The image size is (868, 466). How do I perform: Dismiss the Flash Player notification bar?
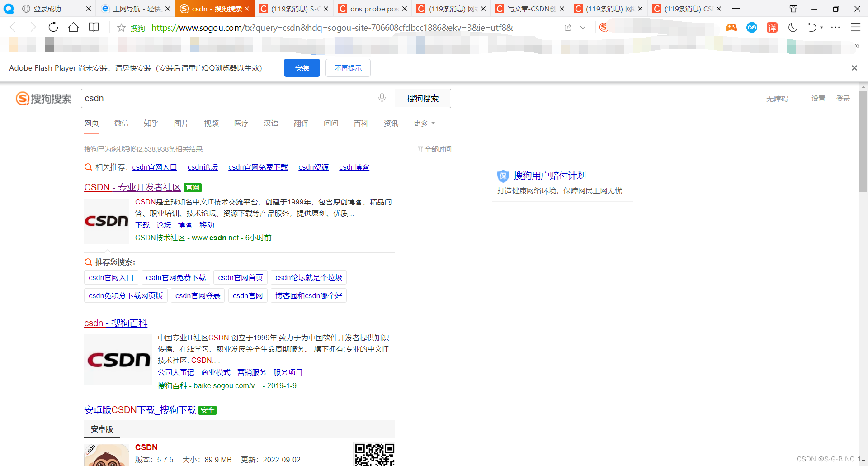tap(854, 68)
